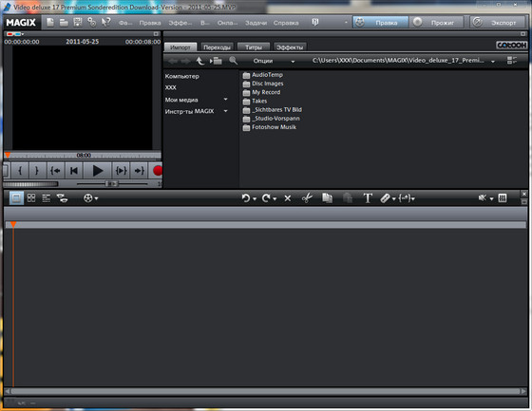532x411 pixels.
Task: Open the Опции dropdown
Action: pos(274,61)
